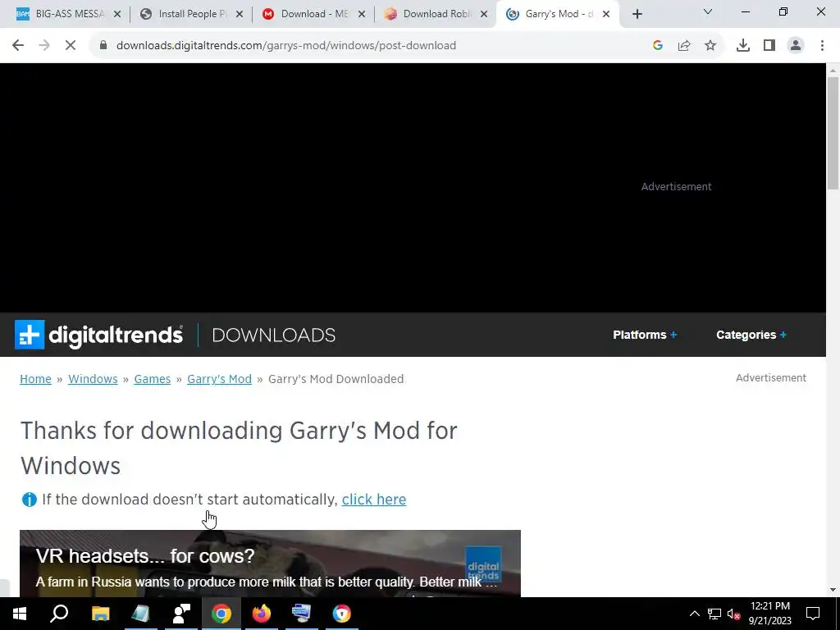Screen dimensions: 840x630
Task: Open Google icon in address bar
Action: pyautogui.click(x=658, y=46)
